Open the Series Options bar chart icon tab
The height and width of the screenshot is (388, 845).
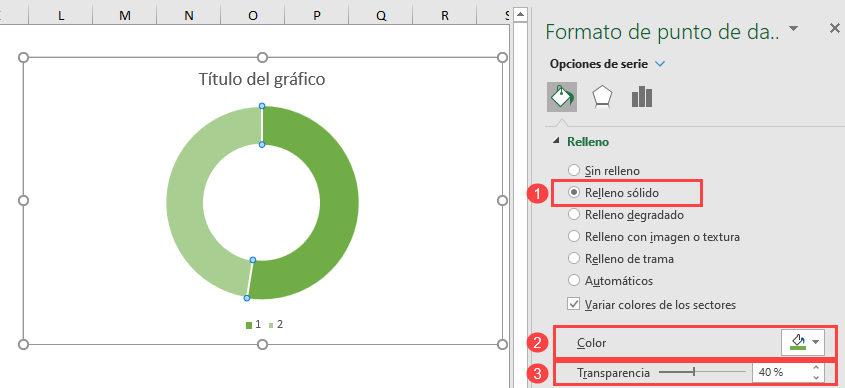[x=642, y=98]
